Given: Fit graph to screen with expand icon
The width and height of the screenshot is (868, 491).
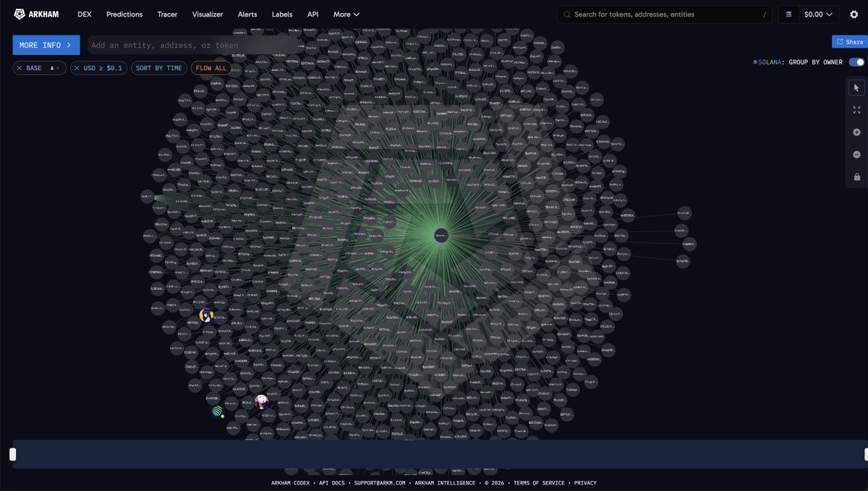Looking at the screenshot, I should point(856,110).
